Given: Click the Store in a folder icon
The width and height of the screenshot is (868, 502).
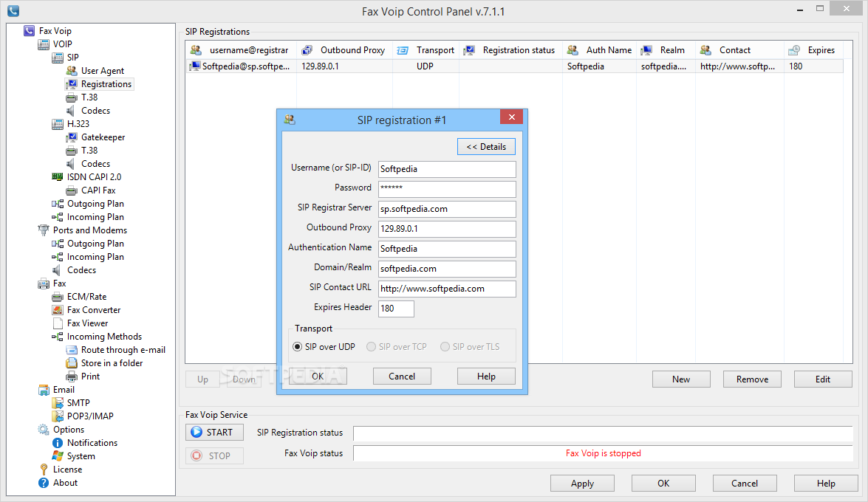Looking at the screenshot, I should (72, 362).
